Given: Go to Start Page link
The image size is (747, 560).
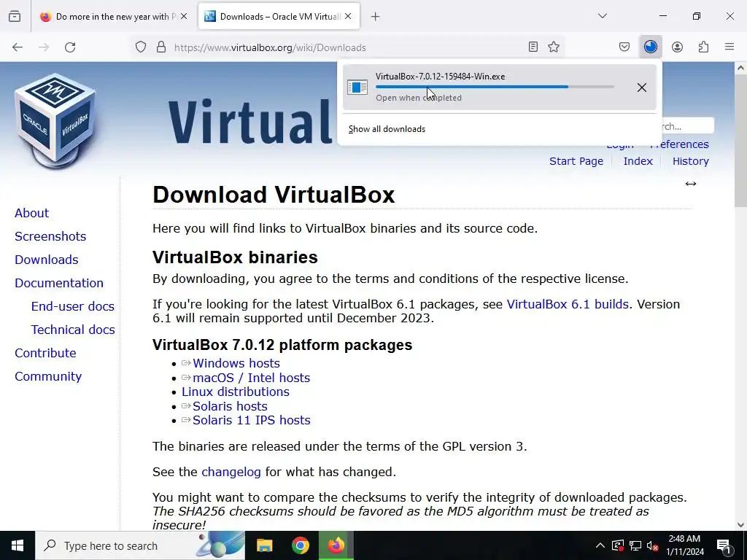Looking at the screenshot, I should [576, 161].
